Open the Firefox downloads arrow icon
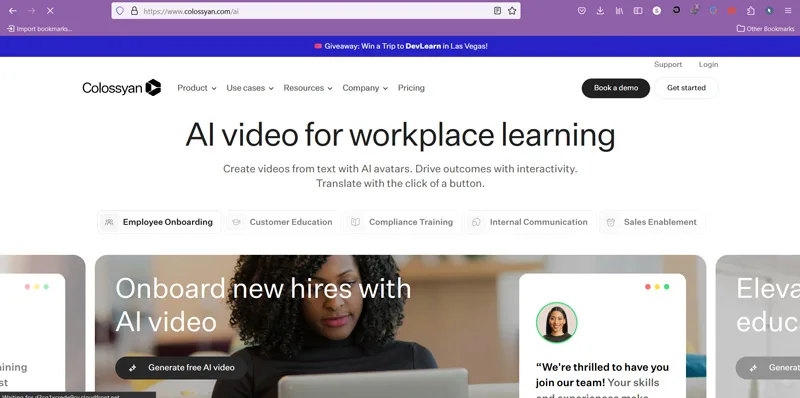 tap(601, 11)
